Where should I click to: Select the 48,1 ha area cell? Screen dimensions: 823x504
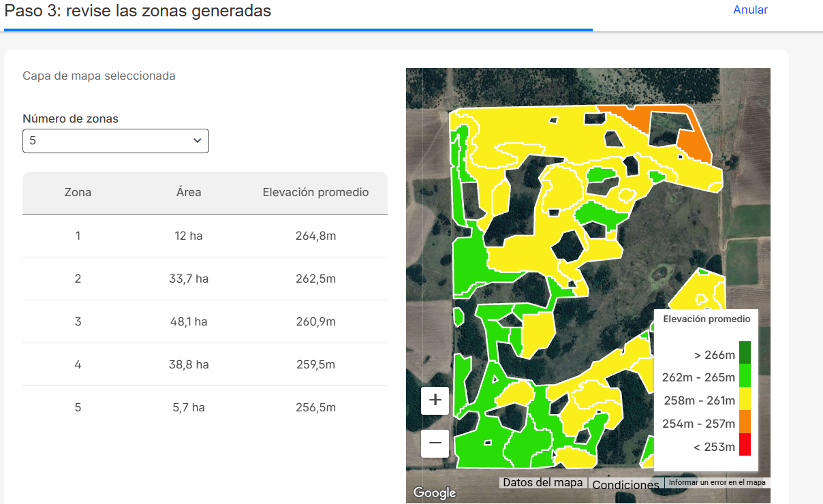[189, 322]
